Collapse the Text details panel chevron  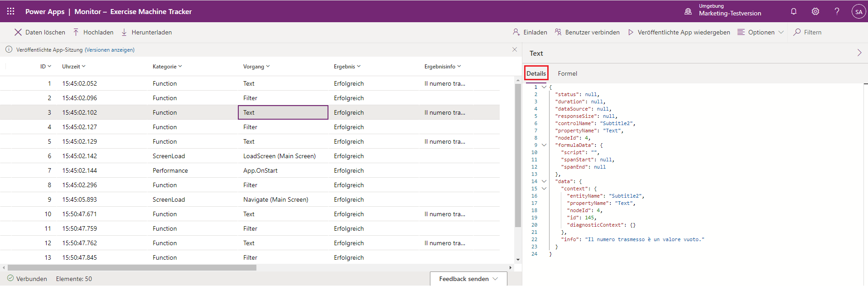point(859,53)
